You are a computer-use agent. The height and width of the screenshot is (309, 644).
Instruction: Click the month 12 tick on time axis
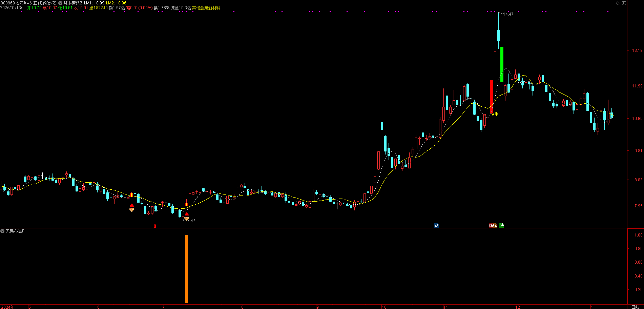517,307
